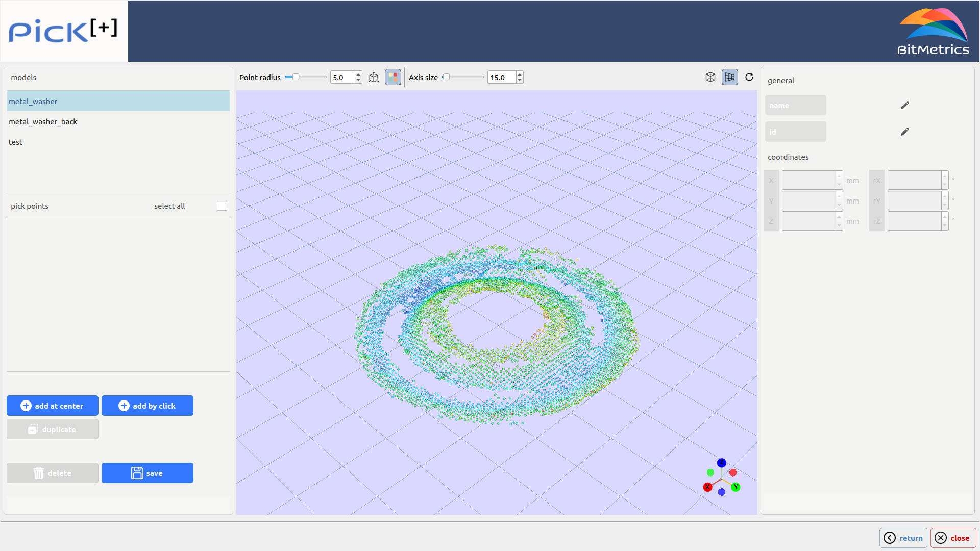This screenshot has width=980, height=551.
Task: Check the select all checkbox
Action: coord(222,206)
